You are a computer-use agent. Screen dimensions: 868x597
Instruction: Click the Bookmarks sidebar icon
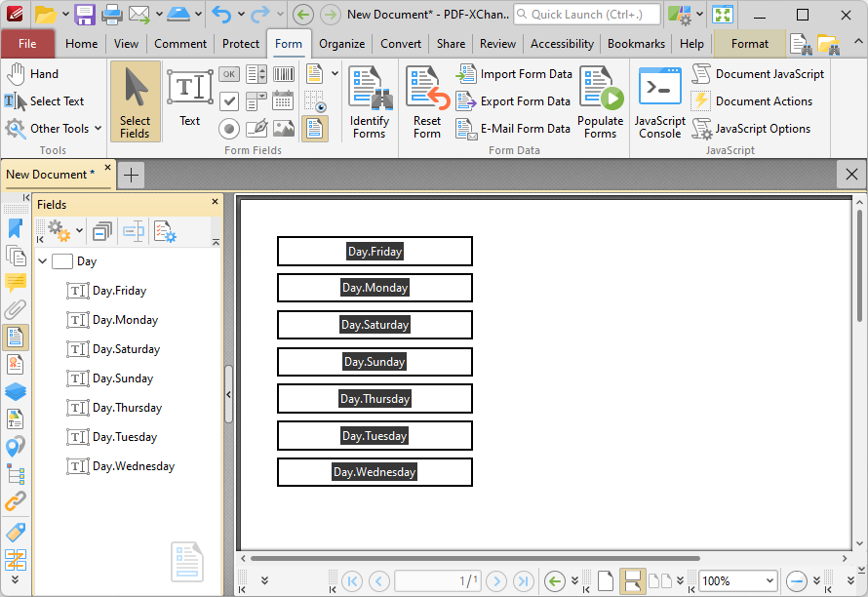(16, 228)
